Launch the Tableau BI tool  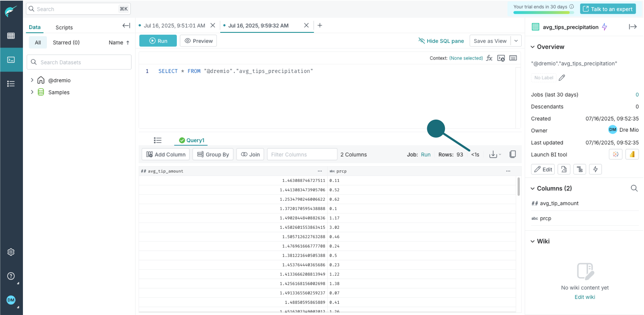click(616, 154)
